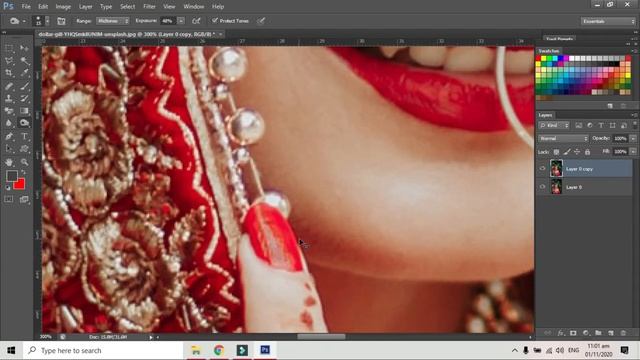Image resolution: width=640 pixels, height=360 pixels.
Task: Select the Pen tool
Action: pyautogui.click(x=9, y=136)
